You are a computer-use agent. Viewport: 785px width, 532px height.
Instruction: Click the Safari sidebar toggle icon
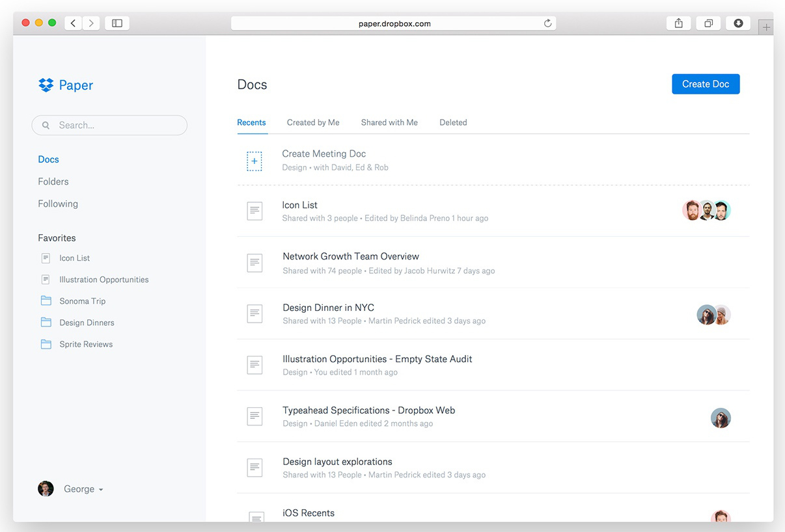tap(117, 22)
